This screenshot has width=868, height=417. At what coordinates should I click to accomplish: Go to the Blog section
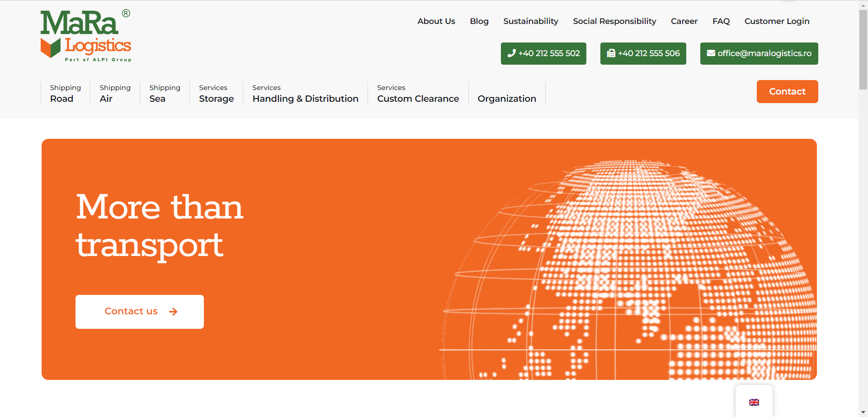479,21
